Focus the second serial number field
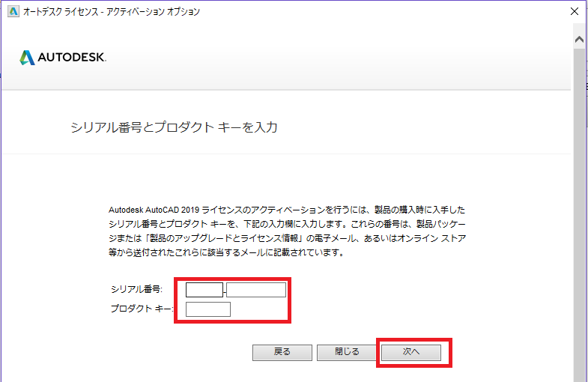This screenshot has height=382, width=588. coord(256,290)
